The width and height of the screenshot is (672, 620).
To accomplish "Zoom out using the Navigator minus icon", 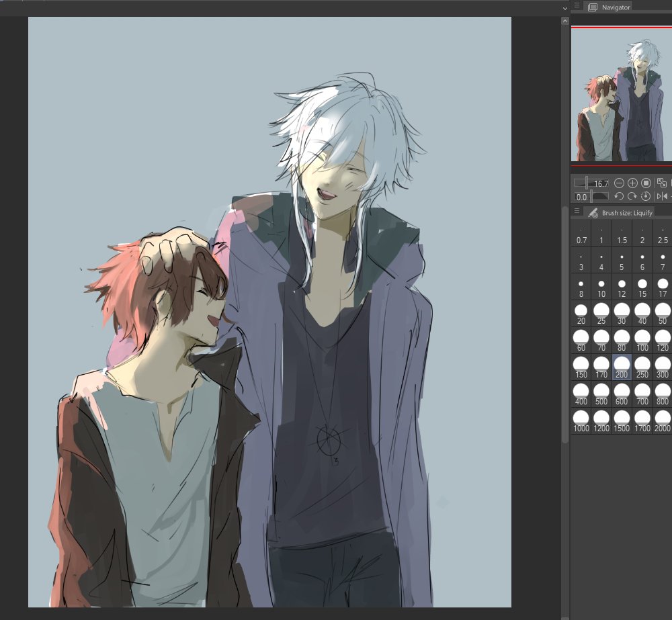I will point(620,183).
